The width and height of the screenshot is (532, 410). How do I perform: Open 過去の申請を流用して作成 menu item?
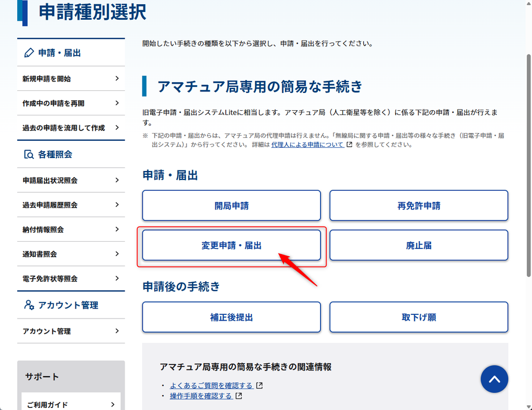[x=71, y=128]
